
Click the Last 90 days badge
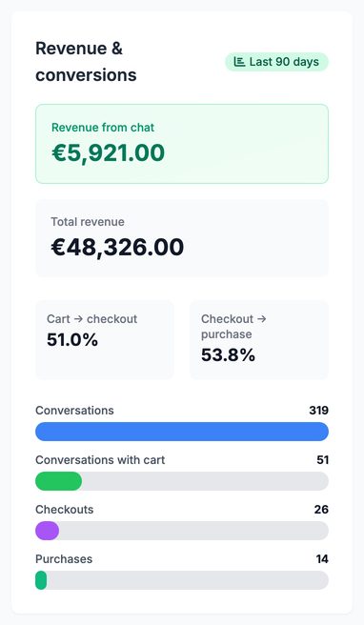pyautogui.click(x=276, y=62)
